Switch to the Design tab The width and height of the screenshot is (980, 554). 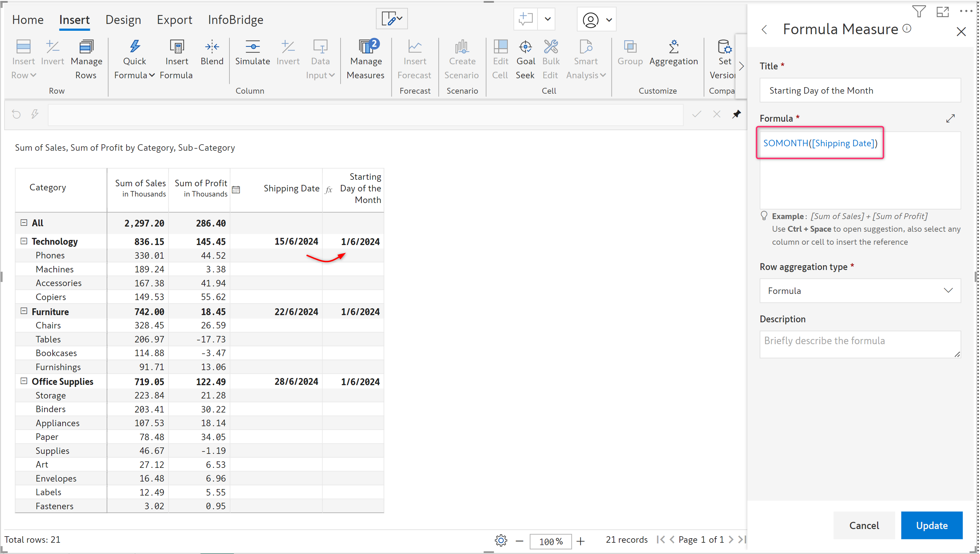click(123, 20)
